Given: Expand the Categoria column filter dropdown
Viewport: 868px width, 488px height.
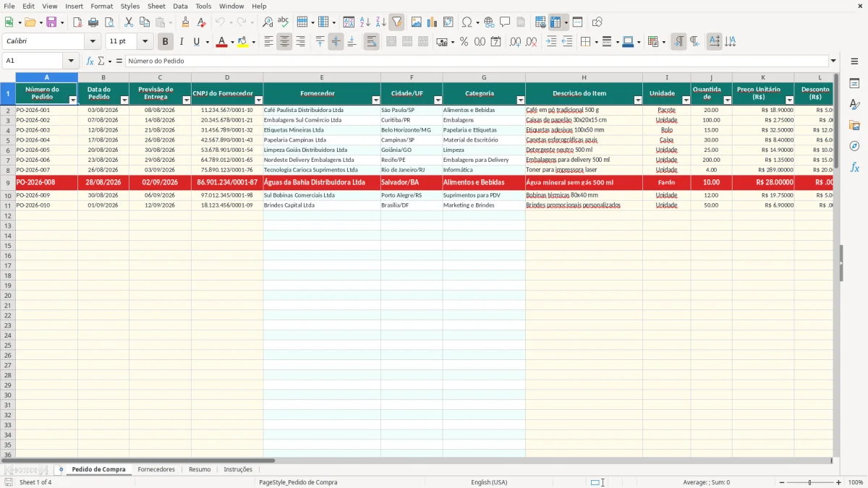Looking at the screenshot, I should click(521, 100).
